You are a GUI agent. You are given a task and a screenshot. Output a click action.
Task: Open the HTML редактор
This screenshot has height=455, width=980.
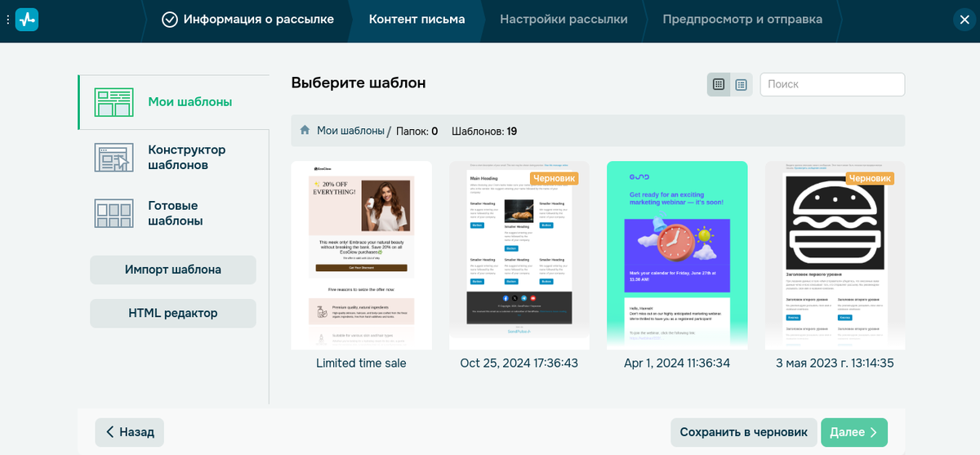[x=173, y=314]
